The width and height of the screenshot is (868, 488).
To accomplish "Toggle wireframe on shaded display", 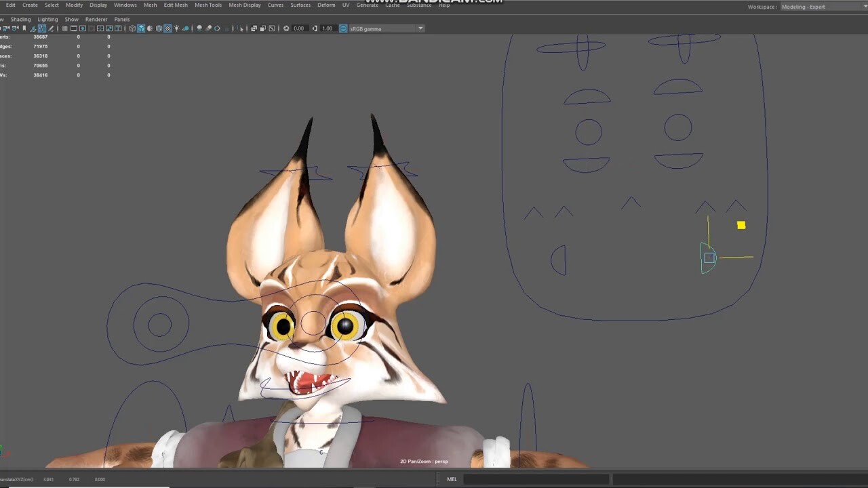I will [x=157, y=28].
